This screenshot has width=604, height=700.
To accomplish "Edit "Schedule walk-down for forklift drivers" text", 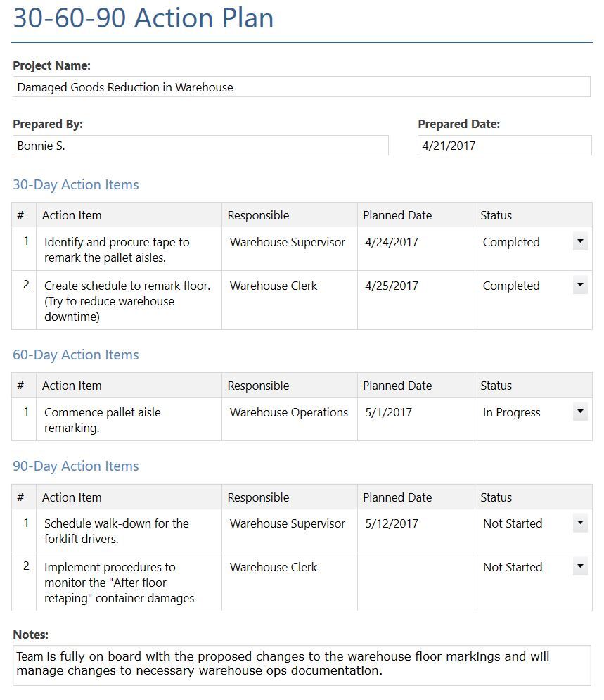I will point(129,531).
